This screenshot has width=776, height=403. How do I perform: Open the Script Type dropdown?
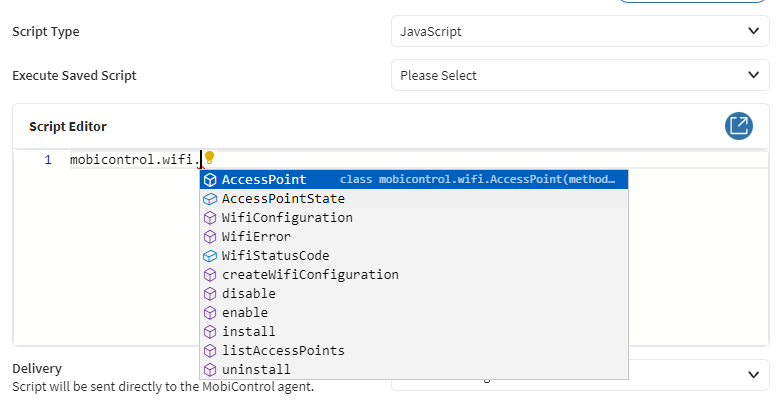click(580, 31)
